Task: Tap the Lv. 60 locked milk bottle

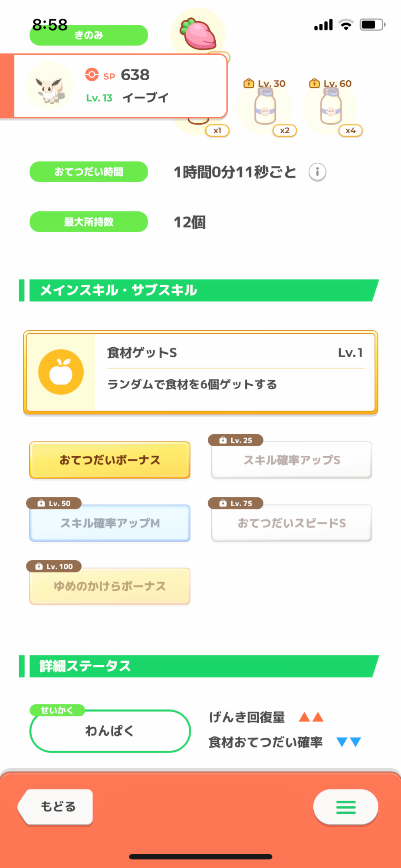Action: pyautogui.click(x=331, y=107)
